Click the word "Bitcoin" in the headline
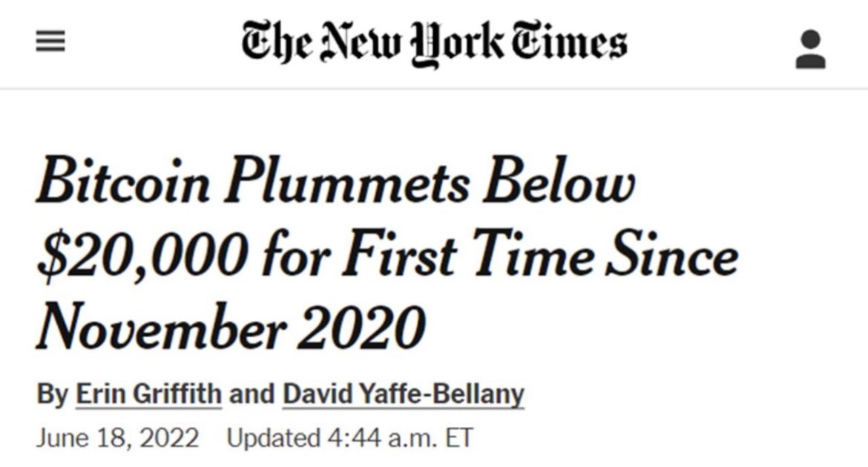The image size is (868, 467). [x=123, y=180]
